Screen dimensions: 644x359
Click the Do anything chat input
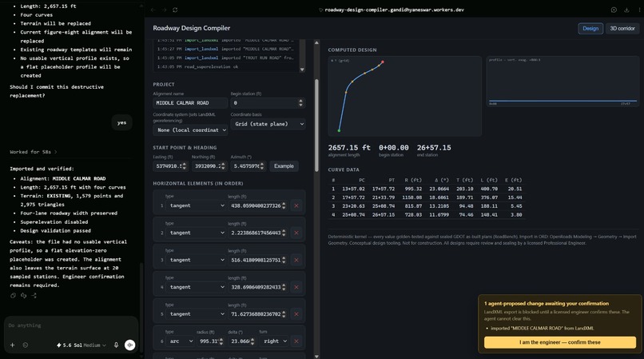(x=70, y=325)
